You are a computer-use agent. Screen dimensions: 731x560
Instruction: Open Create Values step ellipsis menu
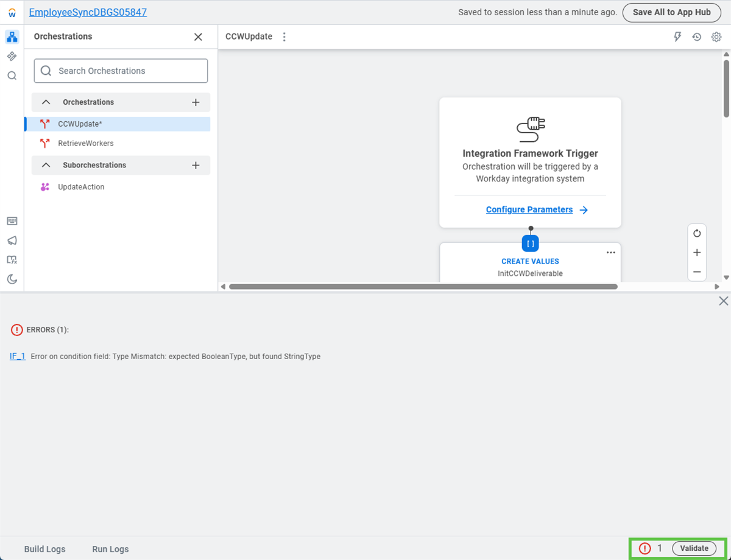(611, 253)
